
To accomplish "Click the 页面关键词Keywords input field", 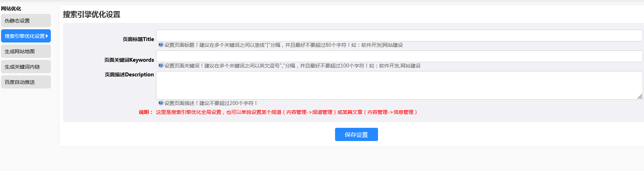I will (399, 56).
